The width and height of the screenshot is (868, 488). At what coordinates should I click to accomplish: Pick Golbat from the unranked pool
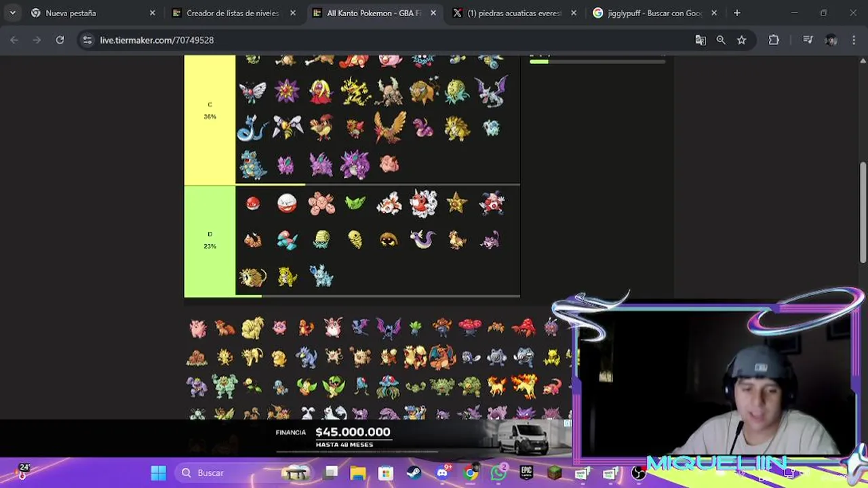pyautogui.click(x=388, y=328)
